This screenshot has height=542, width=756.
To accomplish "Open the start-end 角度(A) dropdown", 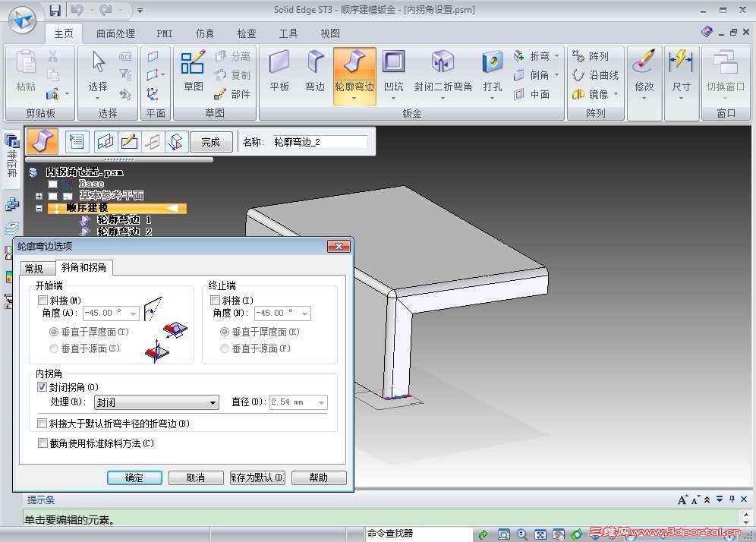I will [133, 314].
